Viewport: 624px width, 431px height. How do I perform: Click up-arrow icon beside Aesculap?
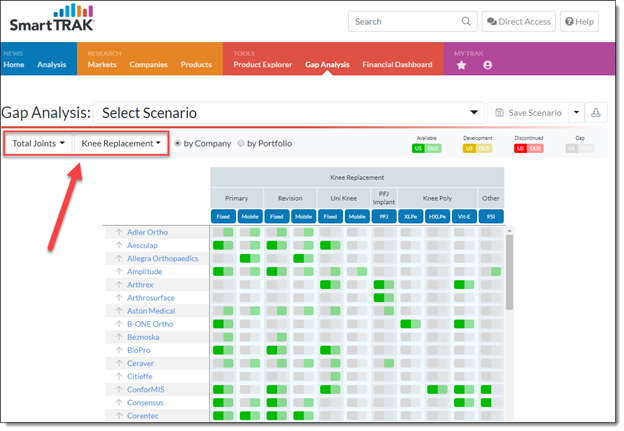click(x=119, y=245)
